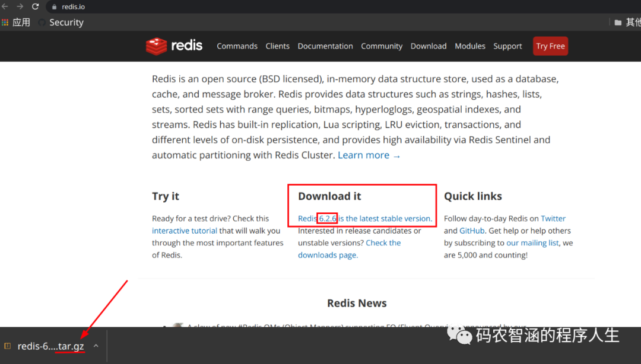Screen dimensions: 641x364
Task: Open the interactive tutorial link
Action: click(185, 231)
